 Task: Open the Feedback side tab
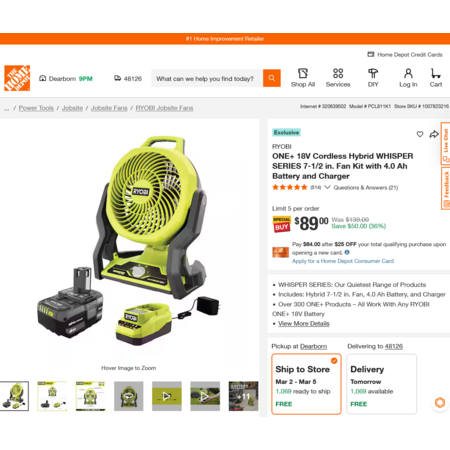[445, 188]
